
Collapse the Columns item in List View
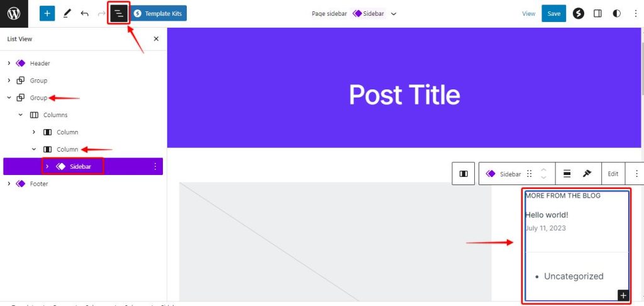point(21,115)
